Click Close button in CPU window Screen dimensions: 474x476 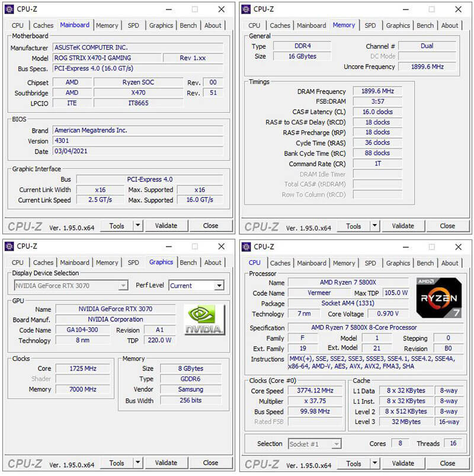coord(447,463)
